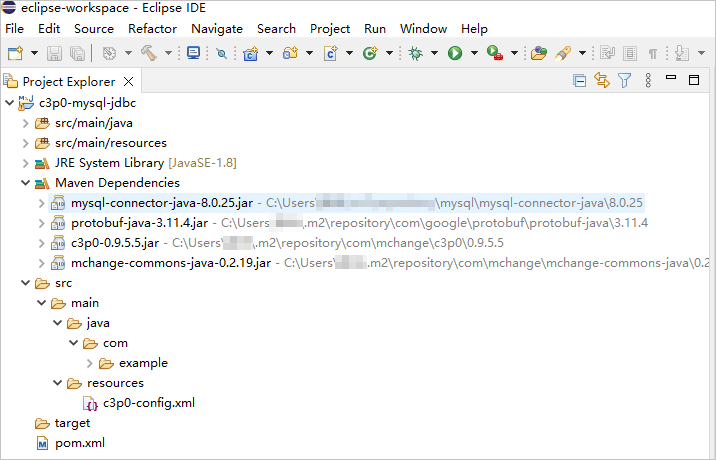Close the Project Explorer tab
The width and height of the screenshot is (716, 460).
pos(129,82)
